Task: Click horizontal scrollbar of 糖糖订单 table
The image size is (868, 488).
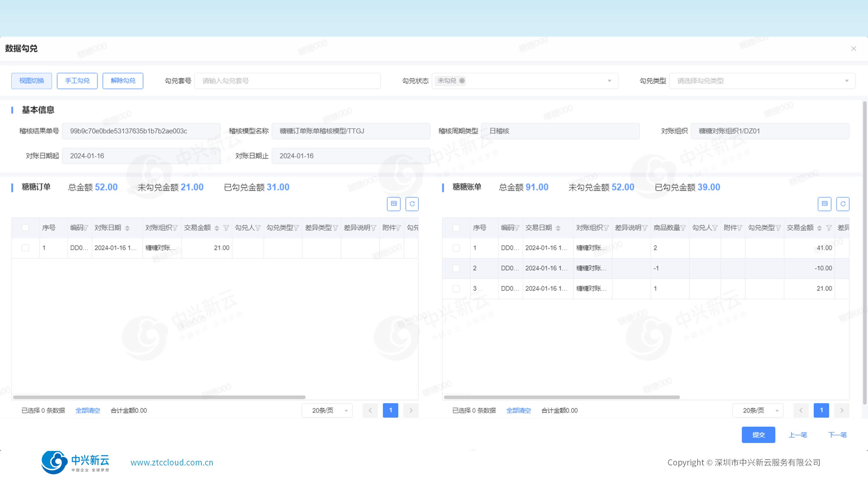Action: click(159, 397)
